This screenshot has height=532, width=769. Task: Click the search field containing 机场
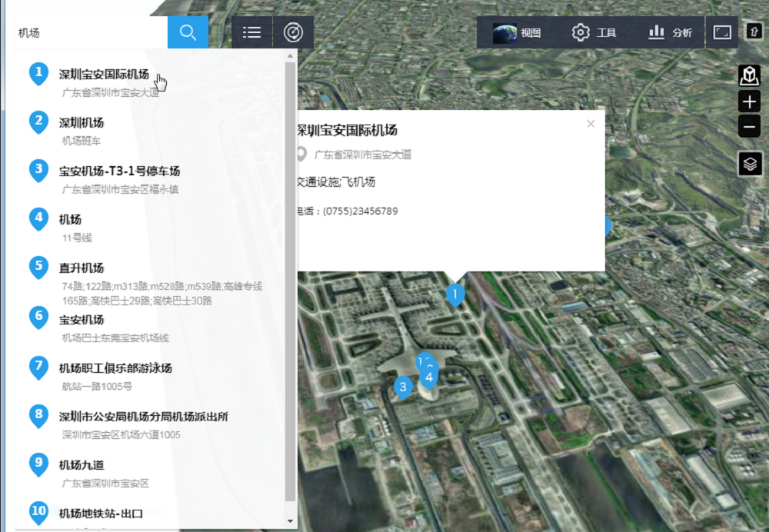91,33
